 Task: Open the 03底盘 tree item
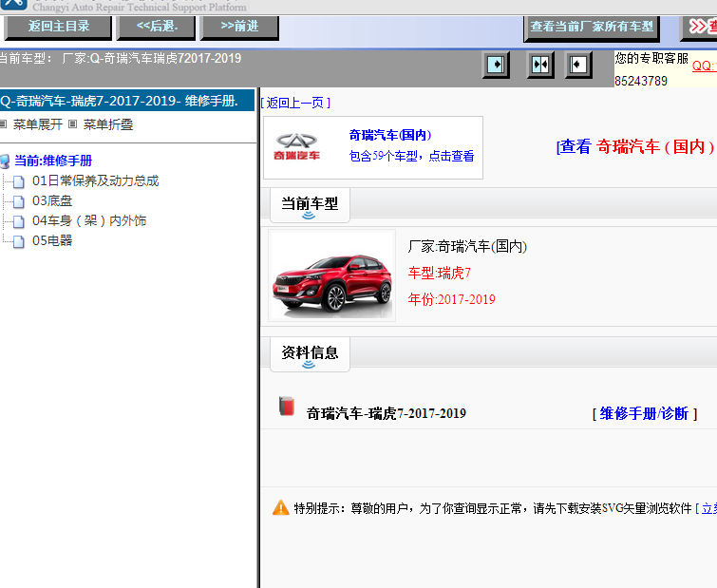coord(52,200)
